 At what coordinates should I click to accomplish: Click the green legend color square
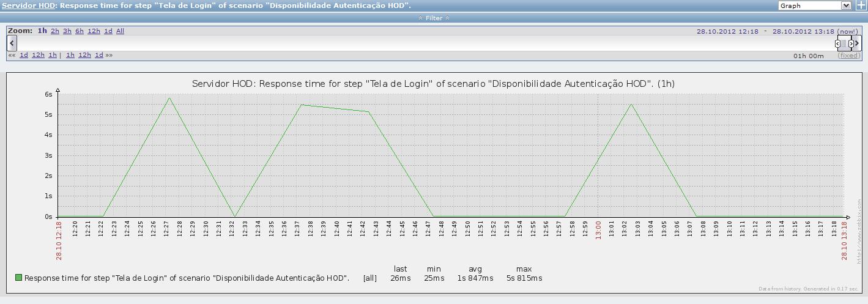click(18, 278)
